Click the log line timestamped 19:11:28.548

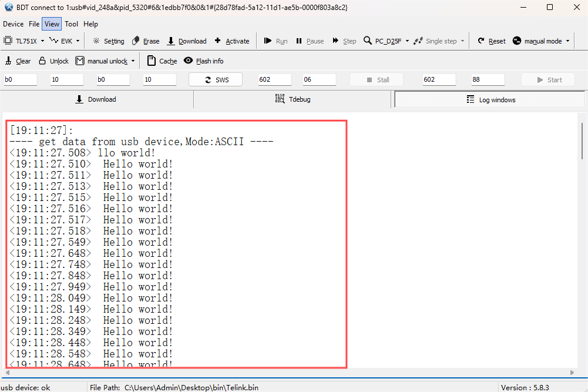coord(90,354)
